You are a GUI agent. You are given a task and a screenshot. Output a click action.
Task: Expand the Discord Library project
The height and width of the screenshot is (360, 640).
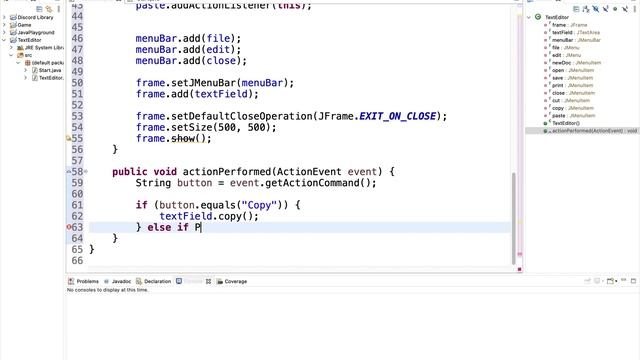tap(4, 18)
